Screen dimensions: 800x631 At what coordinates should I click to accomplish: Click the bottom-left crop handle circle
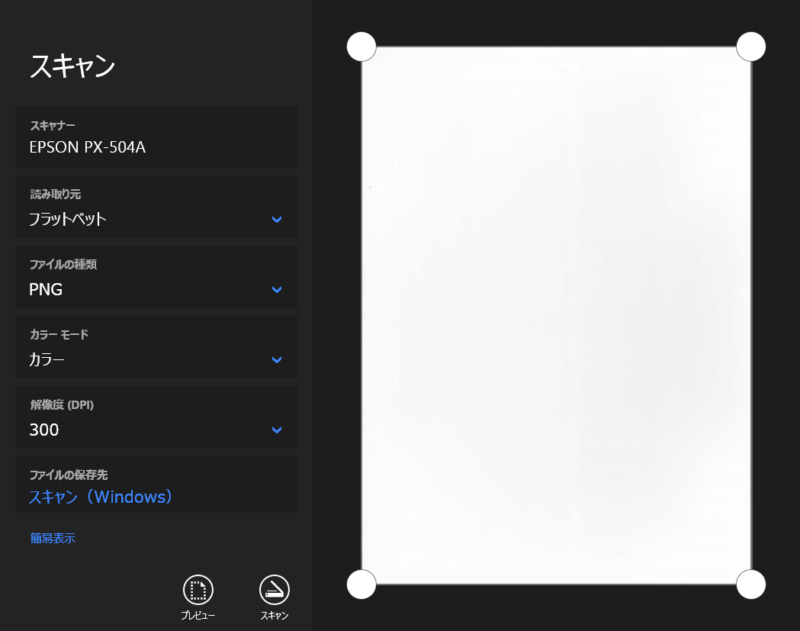pos(361,584)
